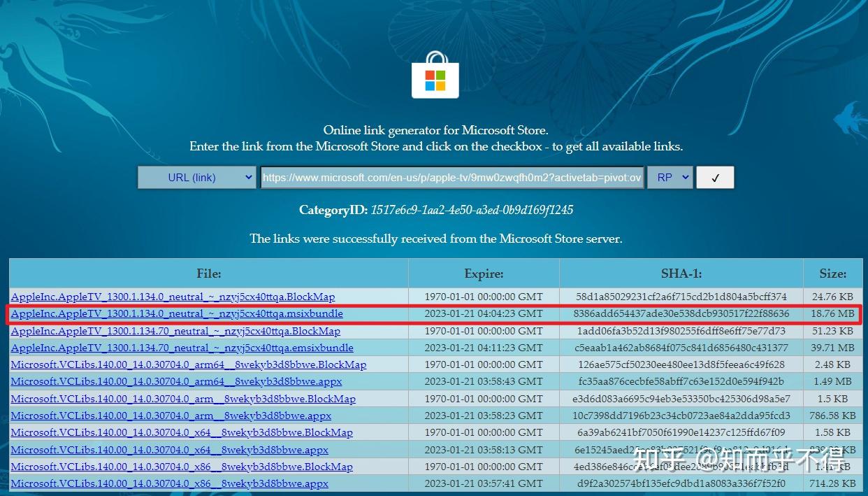Download VCLibs arm64 BlockMap link
This screenshot has height=496, width=868.
point(189,364)
